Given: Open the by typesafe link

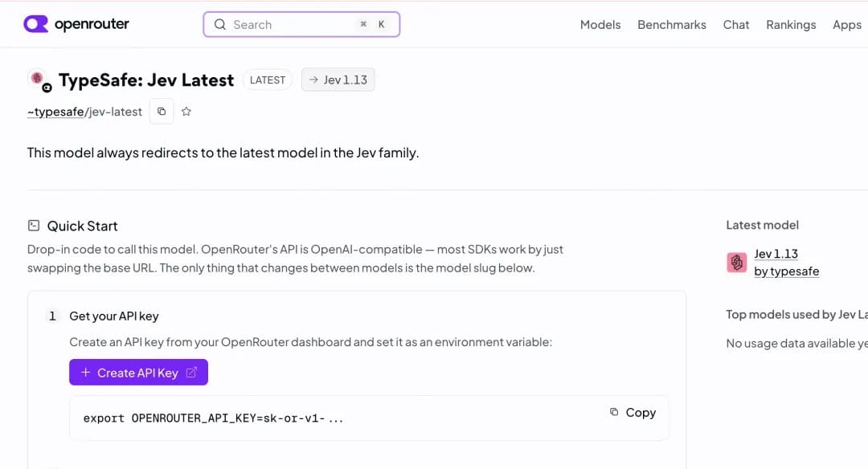Looking at the screenshot, I should click(x=787, y=271).
